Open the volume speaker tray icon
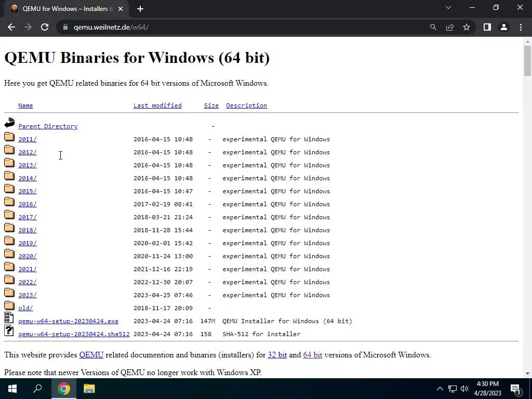 [x=464, y=389]
